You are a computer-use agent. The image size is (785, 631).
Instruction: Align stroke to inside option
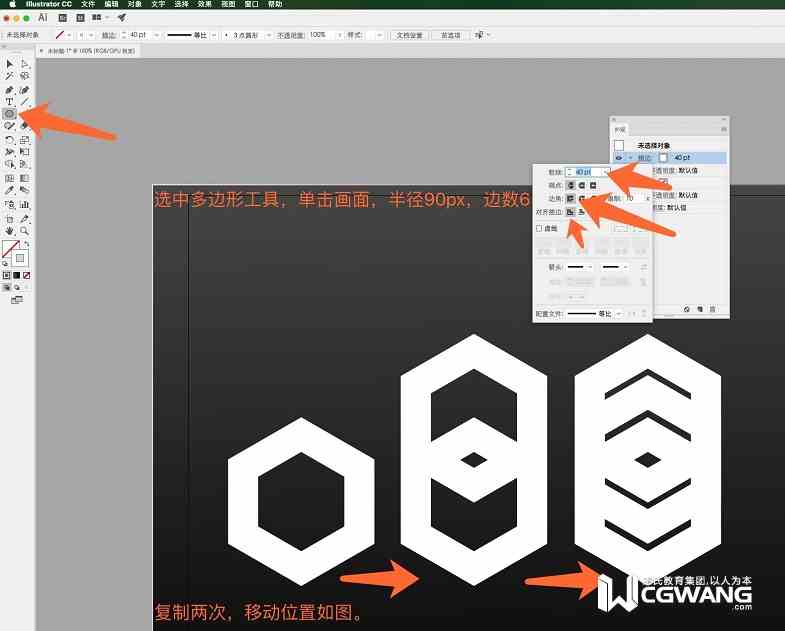pos(582,212)
